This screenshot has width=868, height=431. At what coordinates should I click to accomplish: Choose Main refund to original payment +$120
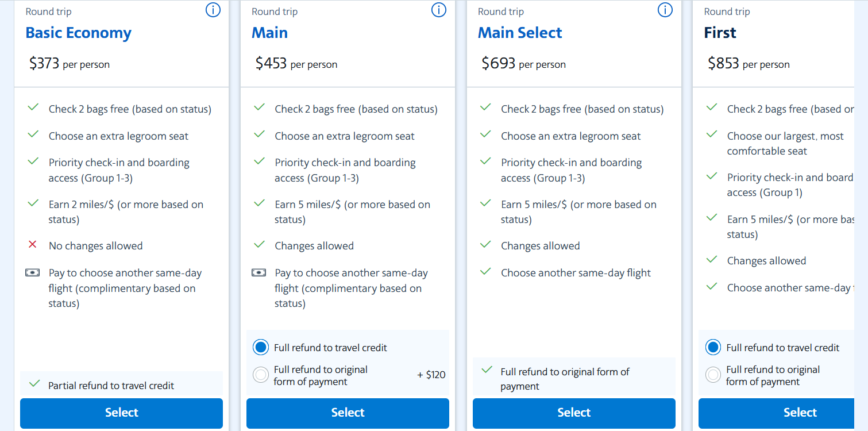pos(261,375)
